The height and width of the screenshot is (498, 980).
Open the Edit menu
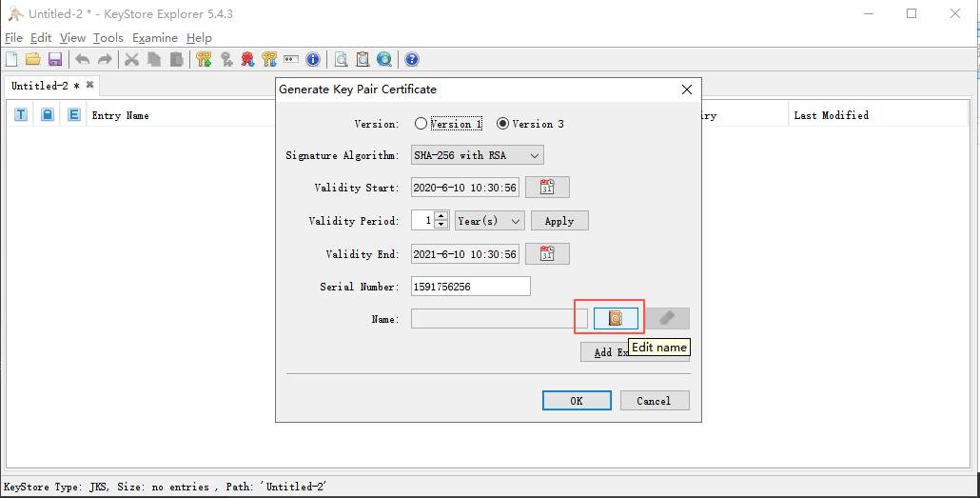(41, 38)
